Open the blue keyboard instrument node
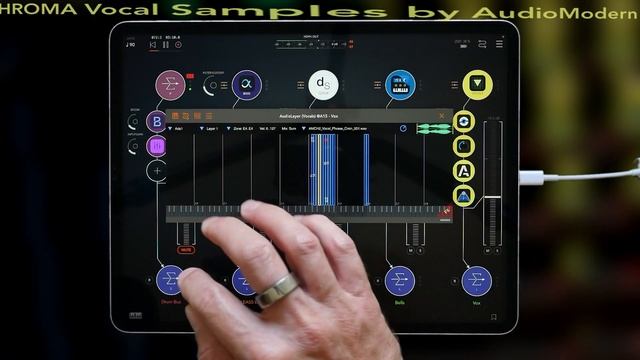 [400, 85]
